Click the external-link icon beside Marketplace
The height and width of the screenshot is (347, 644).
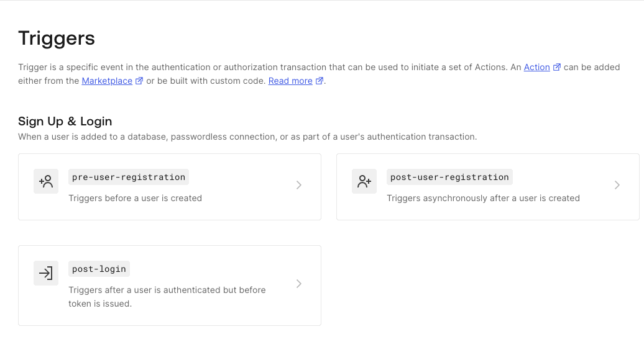tap(139, 81)
